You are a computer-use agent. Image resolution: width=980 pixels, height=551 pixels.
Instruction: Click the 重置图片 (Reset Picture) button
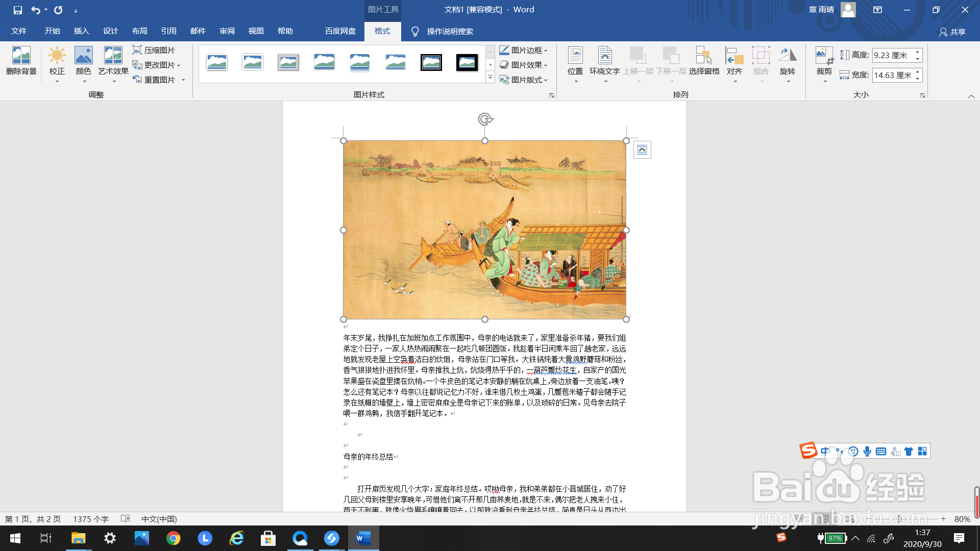(x=156, y=80)
